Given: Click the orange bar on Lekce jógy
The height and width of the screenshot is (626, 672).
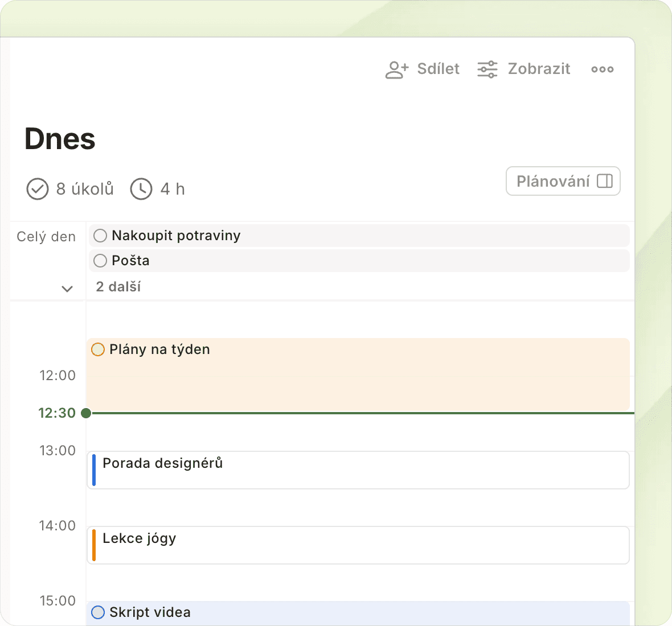Looking at the screenshot, I should [x=94, y=545].
